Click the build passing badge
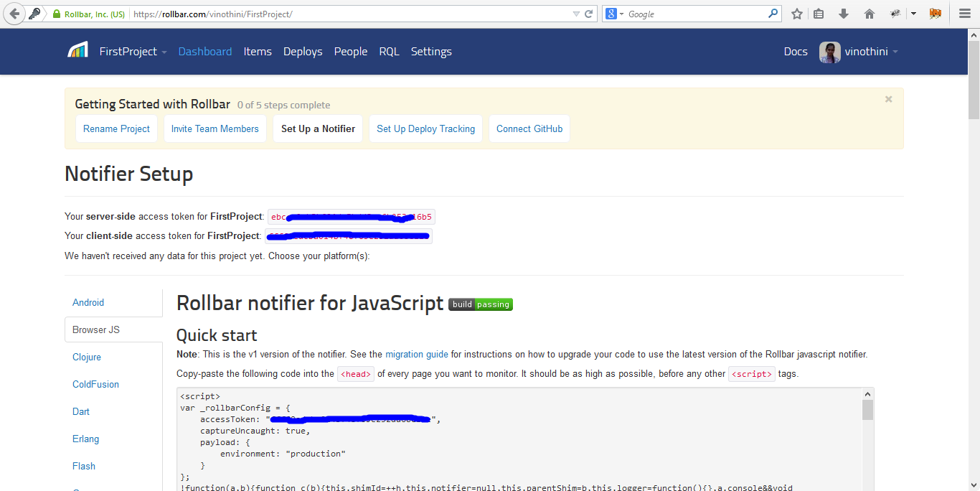The image size is (980, 491). (x=481, y=304)
